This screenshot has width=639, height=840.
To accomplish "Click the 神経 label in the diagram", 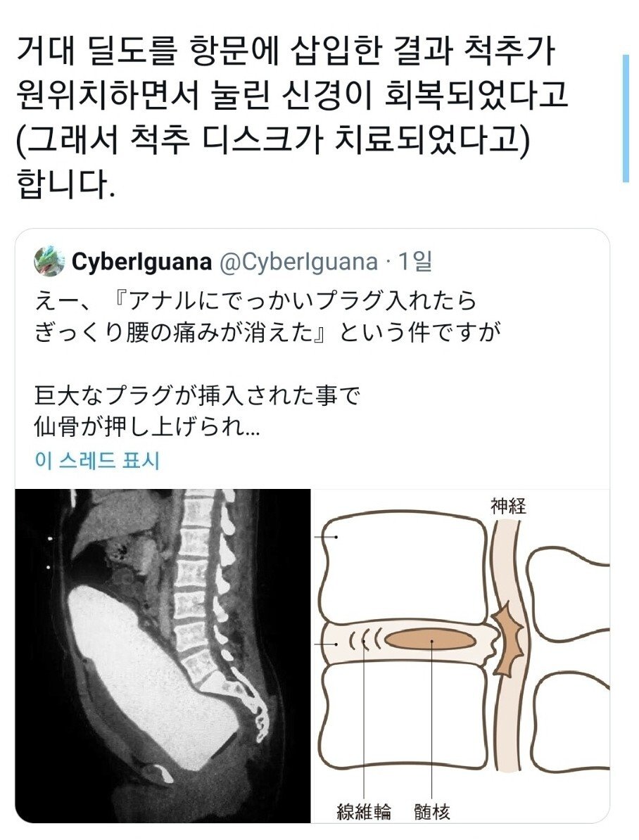I will (x=508, y=505).
